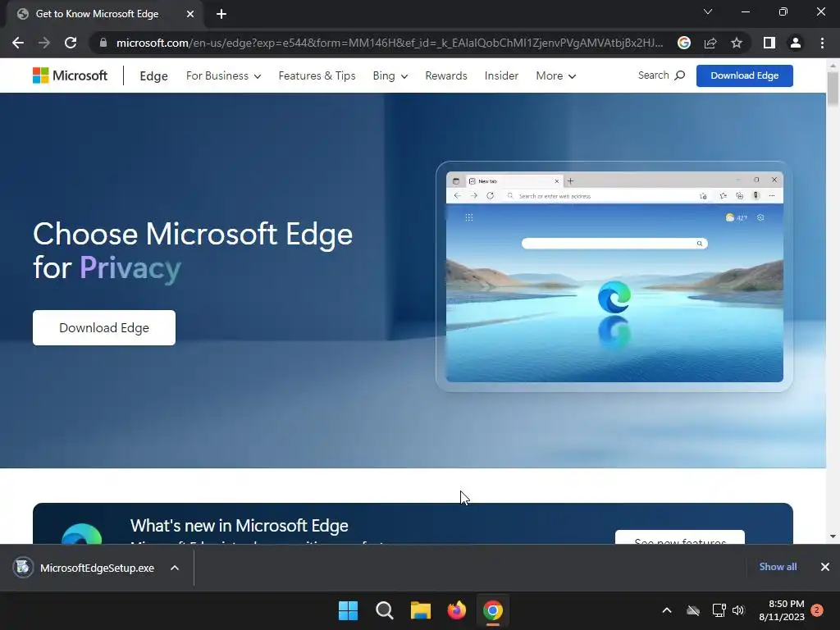Click the page vertical scrollbar thumb
Image resolution: width=840 pixels, height=630 pixels.
pyautogui.click(x=833, y=89)
